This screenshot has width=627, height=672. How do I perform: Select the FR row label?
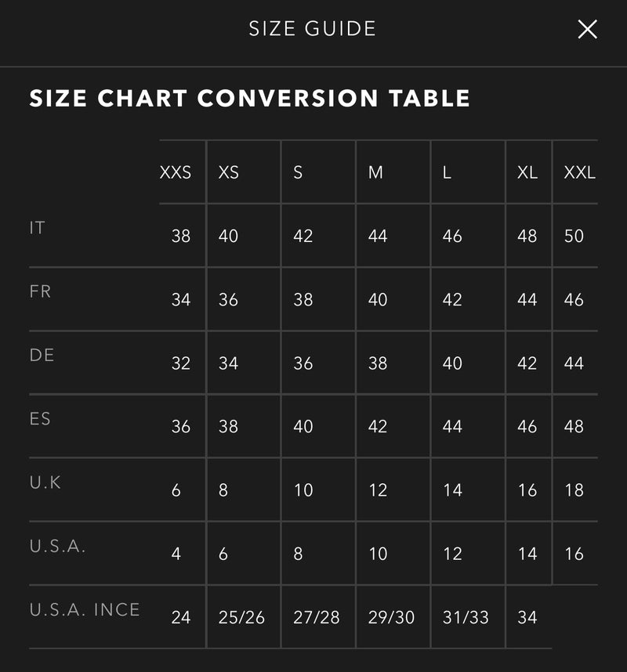click(40, 291)
